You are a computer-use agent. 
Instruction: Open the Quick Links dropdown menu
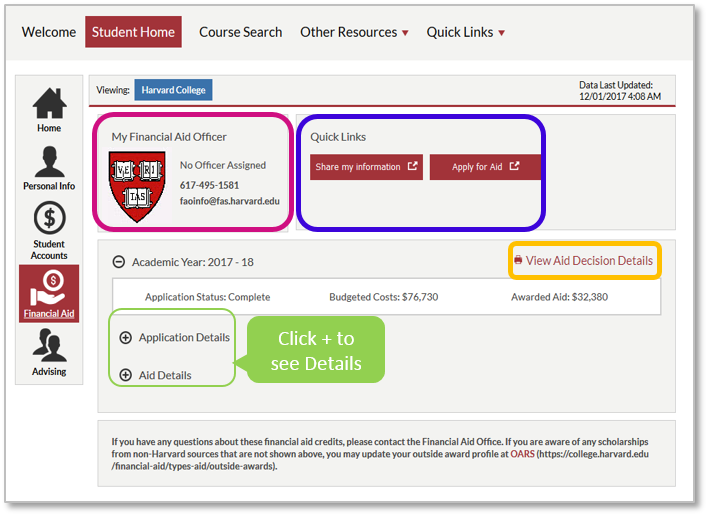(465, 32)
